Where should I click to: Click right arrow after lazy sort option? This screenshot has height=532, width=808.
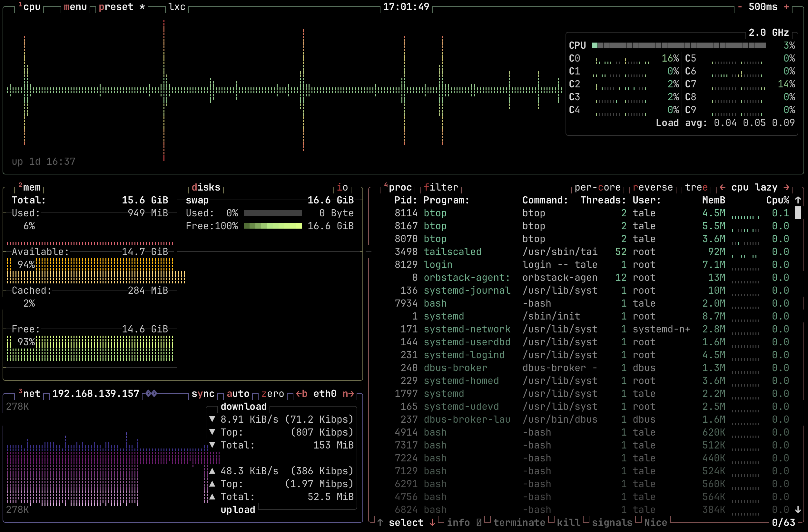786,187
